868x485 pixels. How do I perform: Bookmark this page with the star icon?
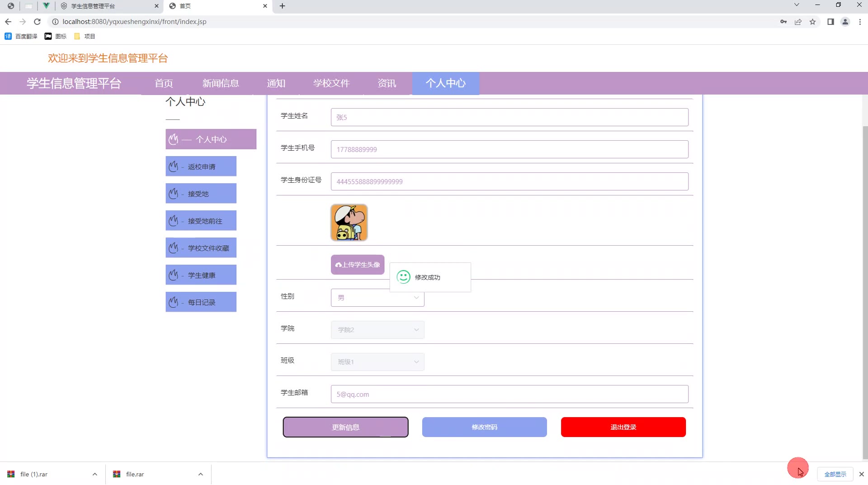pos(812,22)
